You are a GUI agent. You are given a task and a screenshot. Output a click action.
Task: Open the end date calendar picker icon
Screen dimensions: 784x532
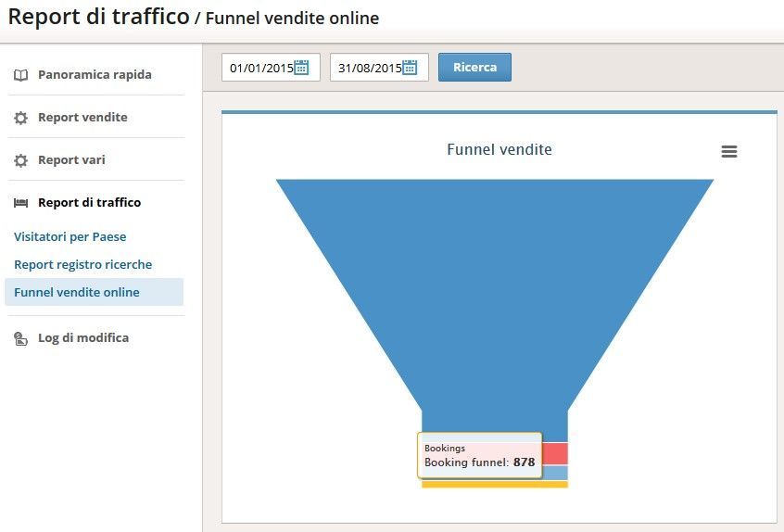click(x=410, y=67)
